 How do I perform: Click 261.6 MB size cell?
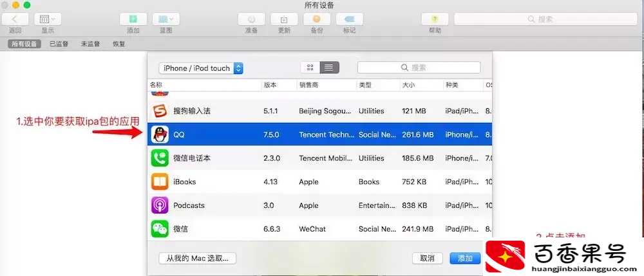(418, 134)
